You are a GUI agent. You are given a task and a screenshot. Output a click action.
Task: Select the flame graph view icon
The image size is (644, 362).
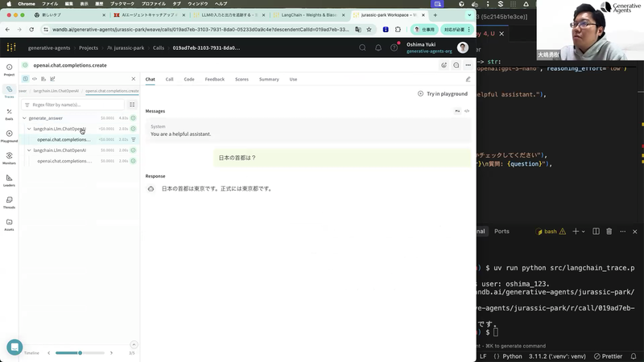[43, 79]
